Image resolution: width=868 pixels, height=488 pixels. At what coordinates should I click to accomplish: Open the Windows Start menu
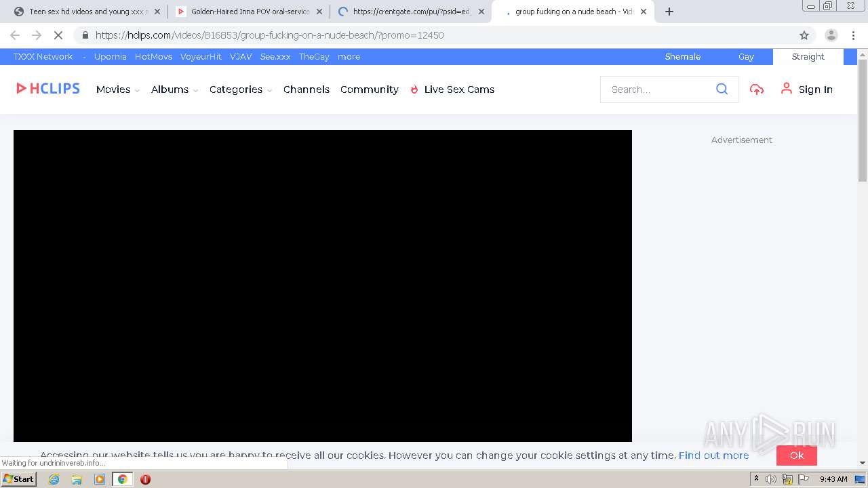tap(19, 479)
